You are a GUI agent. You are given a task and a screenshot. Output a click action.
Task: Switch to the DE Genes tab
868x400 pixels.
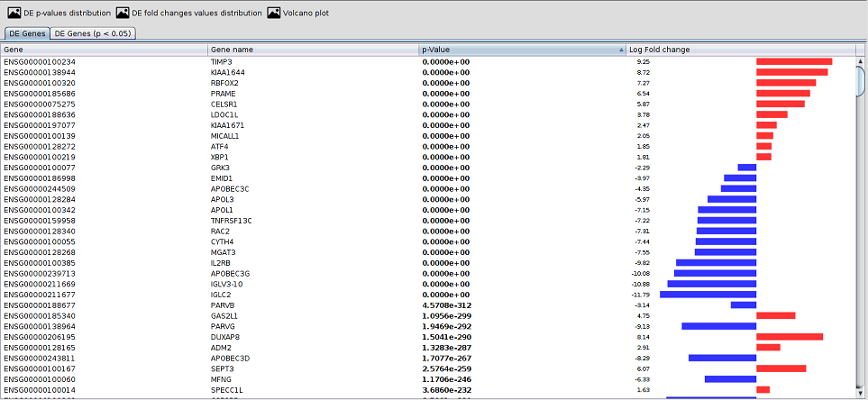(x=26, y=33)
